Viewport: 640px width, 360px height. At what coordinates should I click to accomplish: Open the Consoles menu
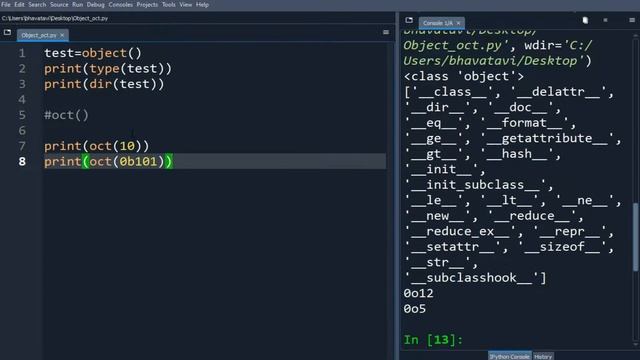120,5
